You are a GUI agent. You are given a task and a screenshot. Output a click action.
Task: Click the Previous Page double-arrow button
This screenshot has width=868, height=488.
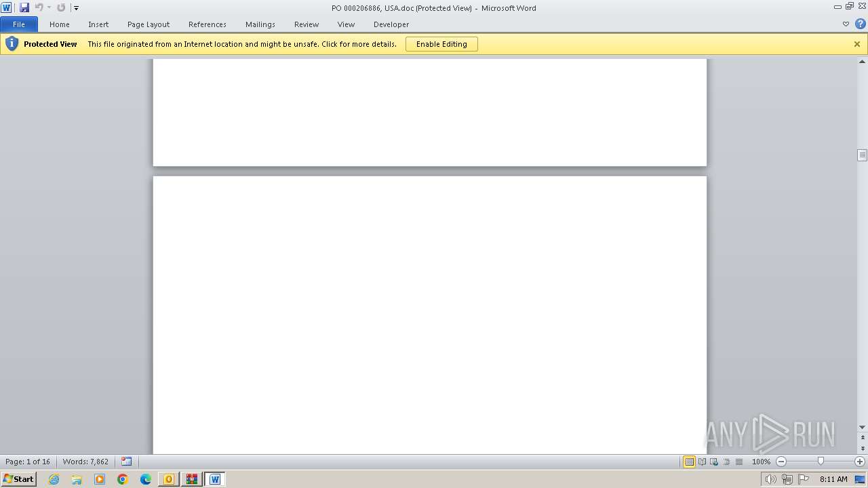[862, 438]
